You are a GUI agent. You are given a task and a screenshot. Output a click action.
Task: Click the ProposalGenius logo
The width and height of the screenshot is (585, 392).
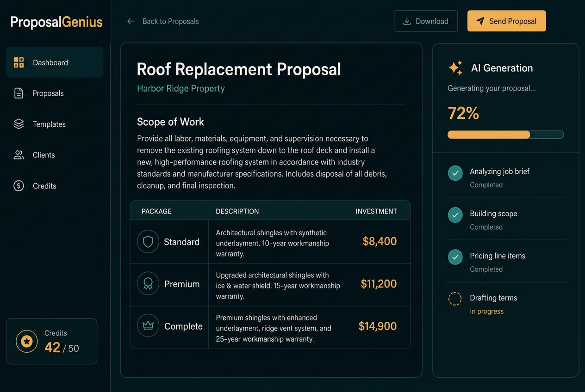pyautogui.click(x=56, y=22)
